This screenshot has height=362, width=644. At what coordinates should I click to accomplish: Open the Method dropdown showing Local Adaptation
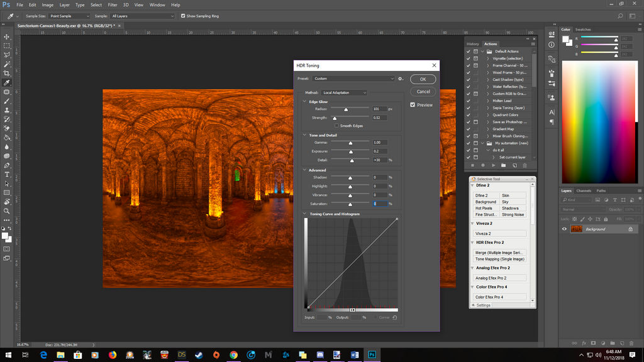[x=344, y=92]
